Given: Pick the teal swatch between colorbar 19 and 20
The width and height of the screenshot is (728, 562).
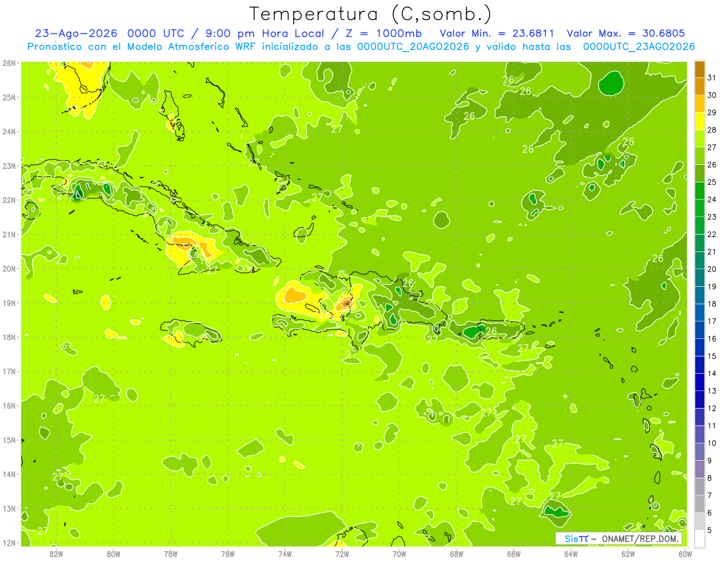Looking at the screenshot, I should pos(699,278).
